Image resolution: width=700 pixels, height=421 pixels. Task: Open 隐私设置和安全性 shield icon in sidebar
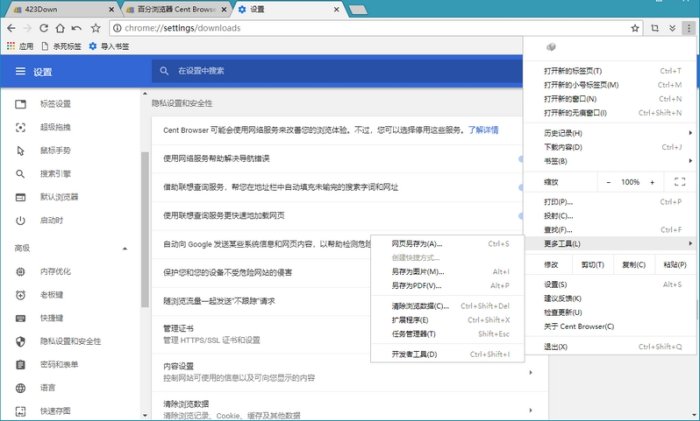point(21,342)
